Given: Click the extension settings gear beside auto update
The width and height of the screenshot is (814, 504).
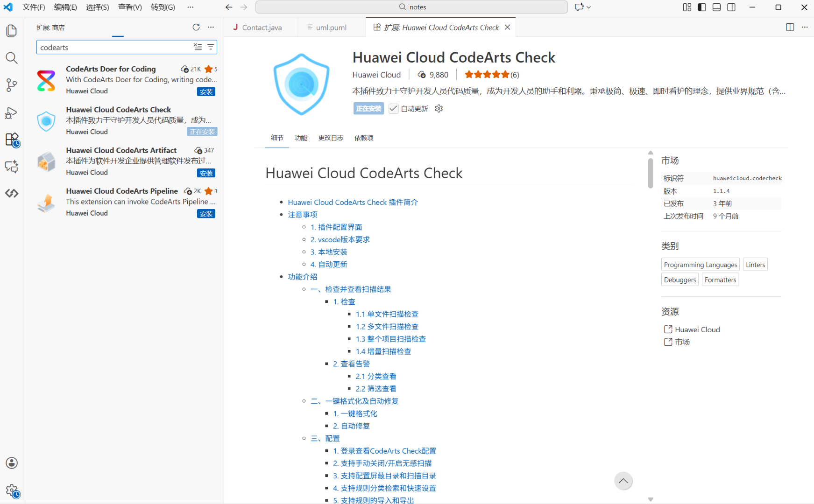Looking at the screenshot, I should coord(439,109).
